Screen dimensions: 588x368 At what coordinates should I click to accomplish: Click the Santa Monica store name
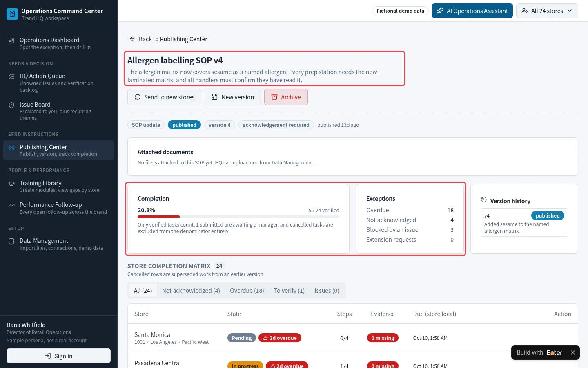152,334
